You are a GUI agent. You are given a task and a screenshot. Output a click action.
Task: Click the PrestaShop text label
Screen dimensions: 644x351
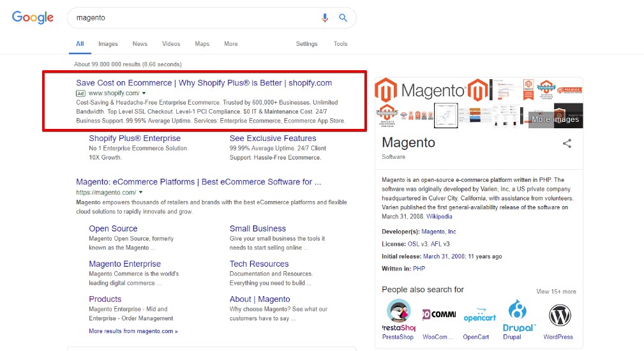tap(398, 337)
